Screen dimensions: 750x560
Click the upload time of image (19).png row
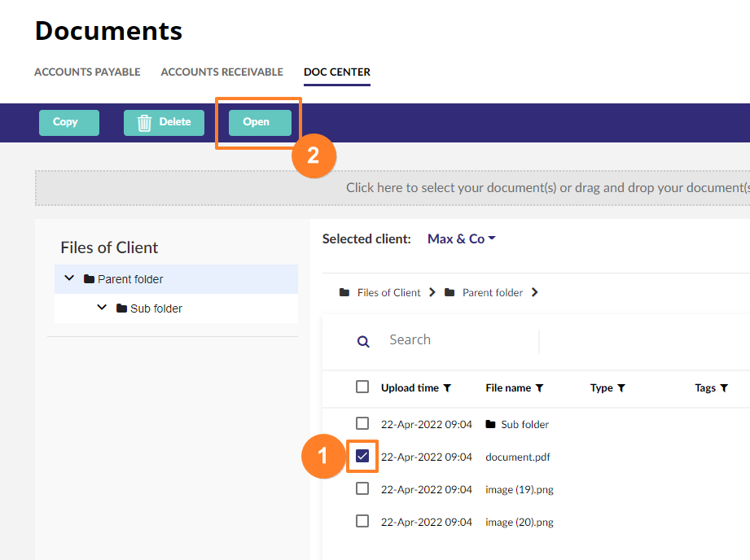(427, 490)
